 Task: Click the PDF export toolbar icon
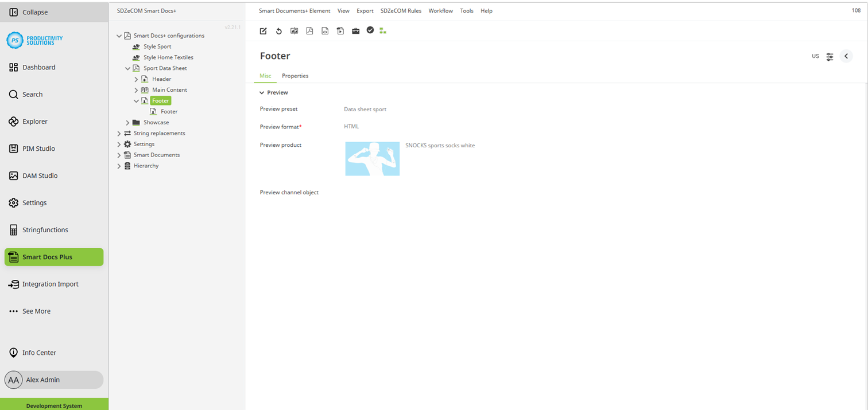309,31
